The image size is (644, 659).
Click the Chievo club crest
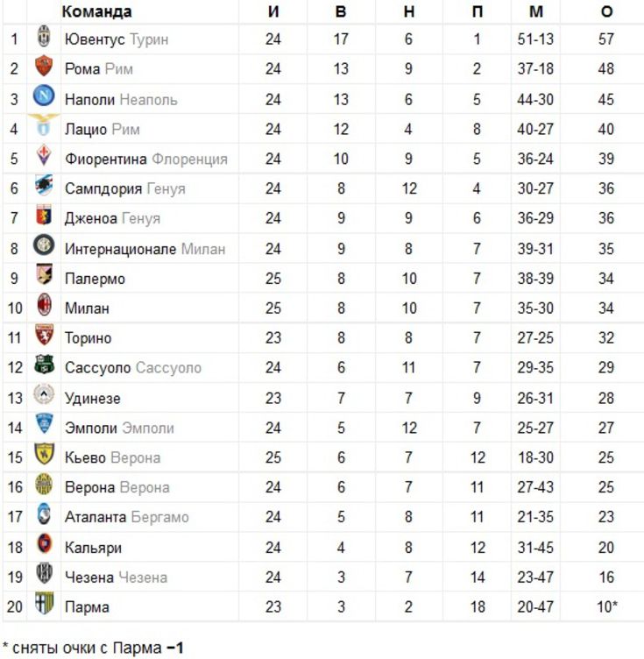coord(44,454)
